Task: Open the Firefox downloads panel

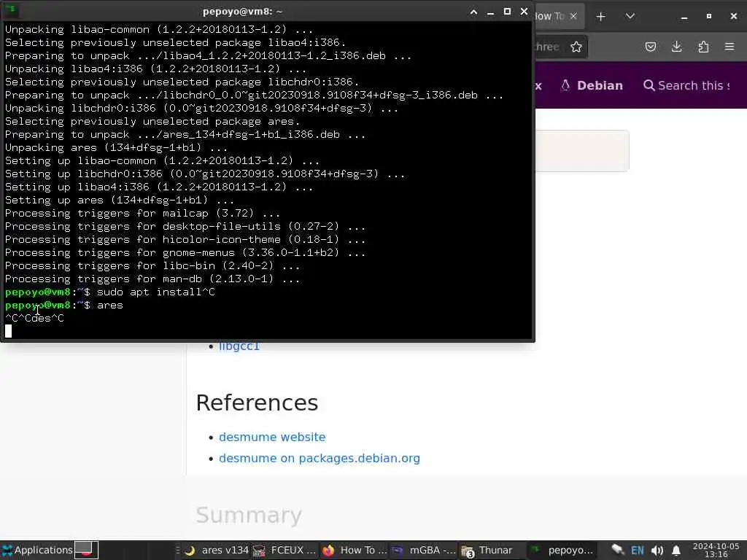Action: point(676,47)
